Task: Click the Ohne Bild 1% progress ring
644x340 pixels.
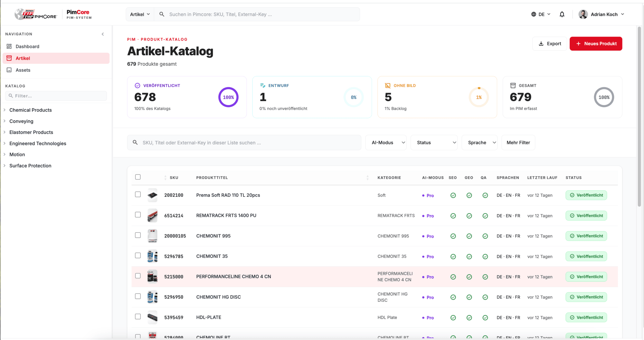Action: (479, 97)
